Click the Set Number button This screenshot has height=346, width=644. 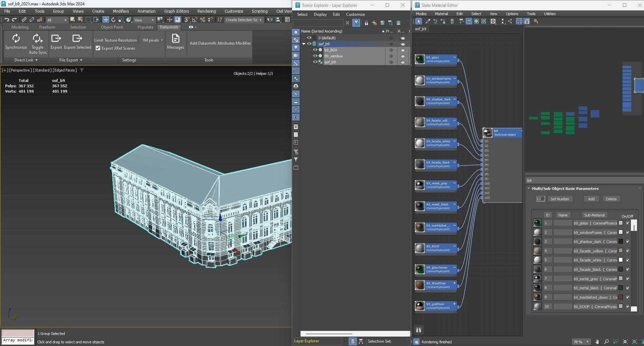[x=559, y=199]
